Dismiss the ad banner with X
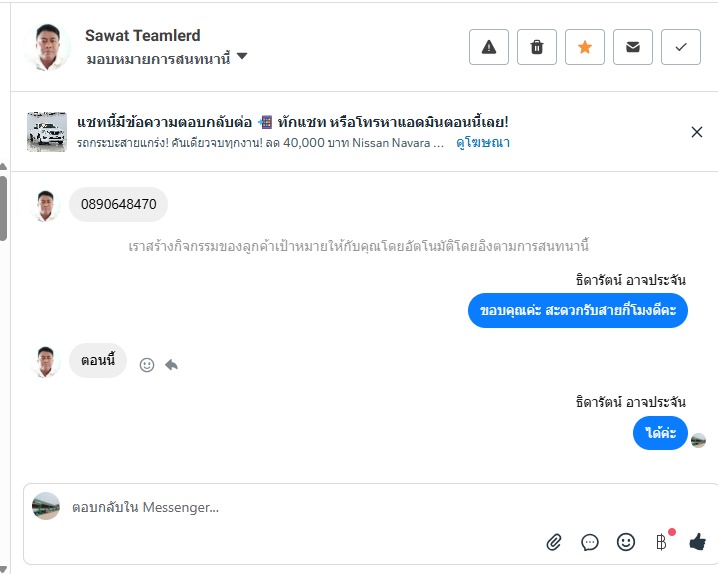 697,132
